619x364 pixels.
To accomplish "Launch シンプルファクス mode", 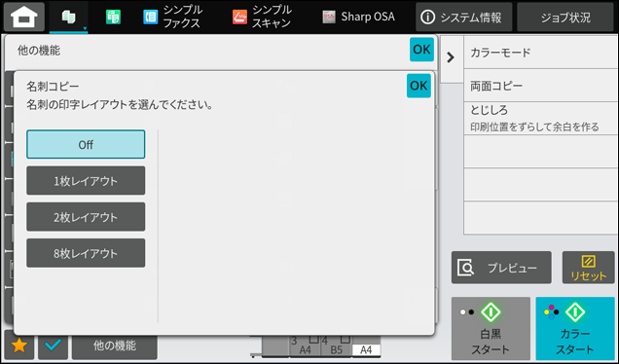I will (172, 17).
